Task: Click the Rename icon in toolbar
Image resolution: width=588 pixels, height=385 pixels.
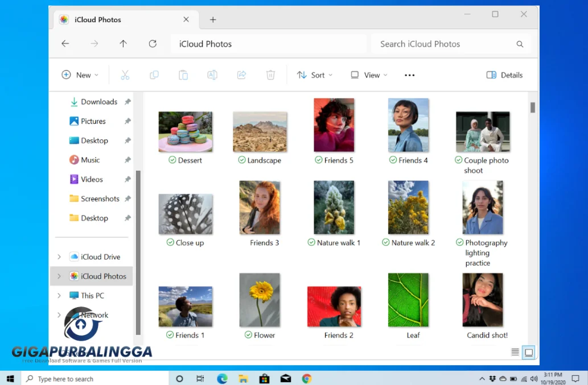Action: point(212,75)
